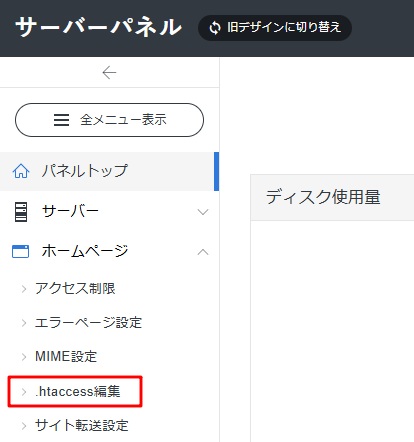This screenshot has height=442, width=414.
Task: Click the chevron beside エラーページ設定
Action: [24, 323]
